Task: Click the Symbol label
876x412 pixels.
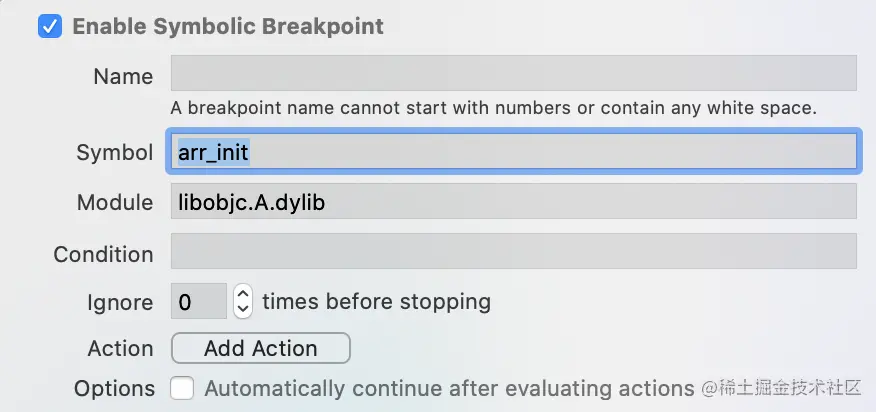Action: (x=115, y=153)
